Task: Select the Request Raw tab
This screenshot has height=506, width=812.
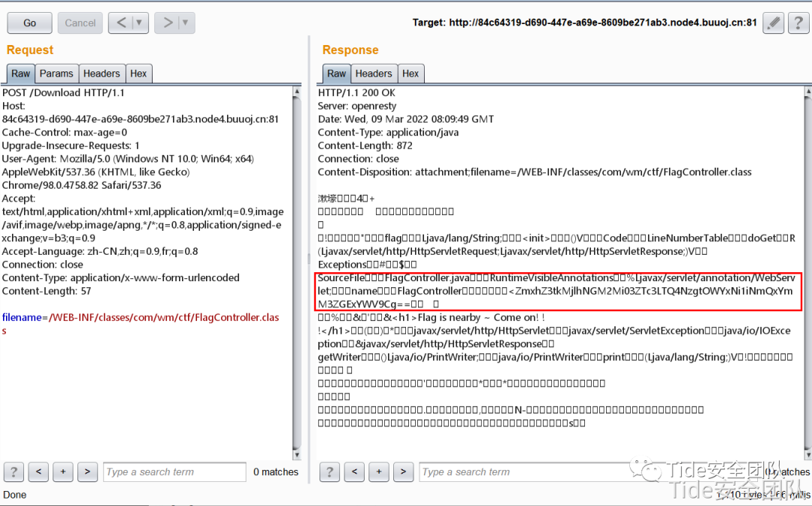Action: pos(21,74)
